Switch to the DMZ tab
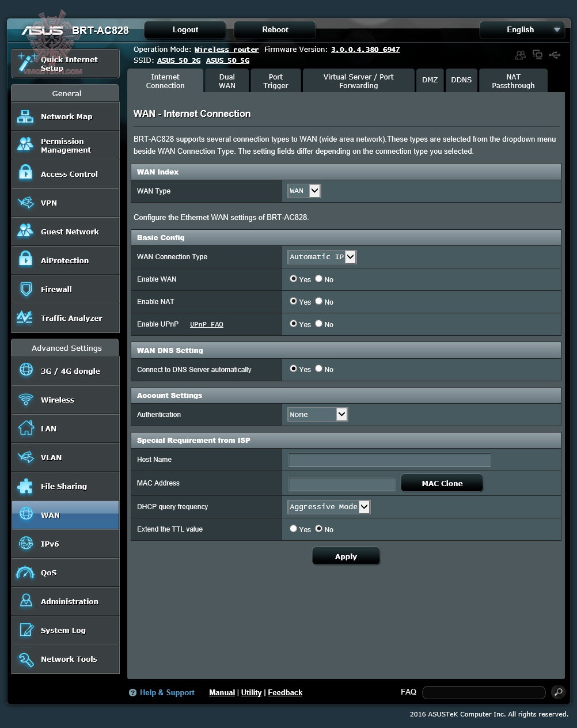577x728 pixels. [x=430, y=81]
